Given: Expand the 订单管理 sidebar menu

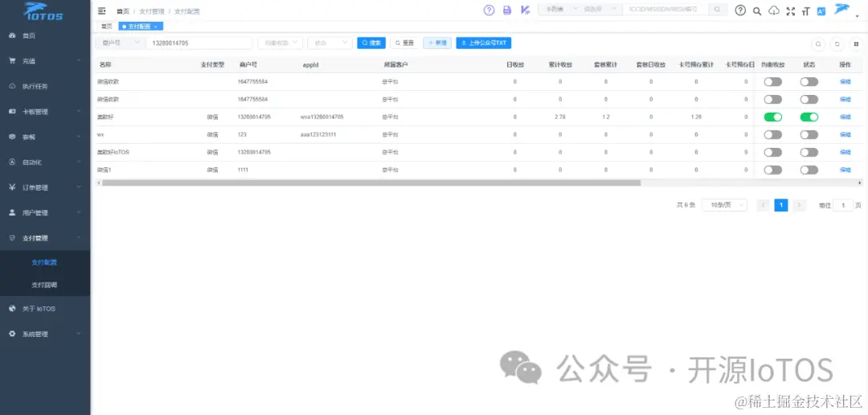Looking at the screenshot, I should tap(44, 187).
